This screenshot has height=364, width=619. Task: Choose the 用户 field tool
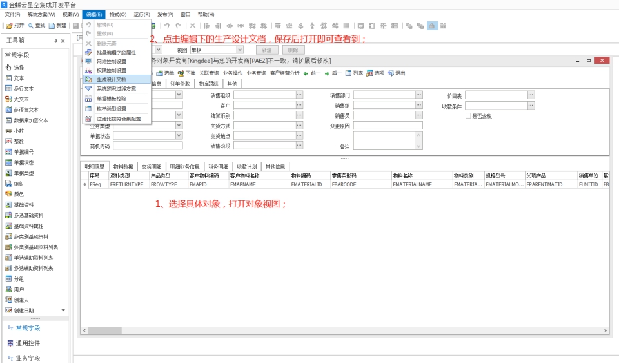(x=15, y=289)
